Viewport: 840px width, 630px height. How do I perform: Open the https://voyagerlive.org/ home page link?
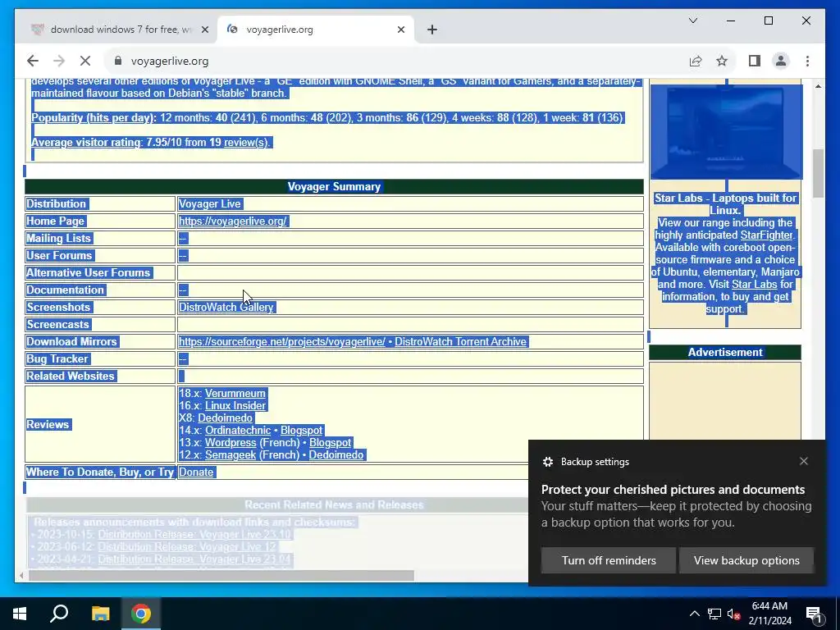tap(233, 221)
